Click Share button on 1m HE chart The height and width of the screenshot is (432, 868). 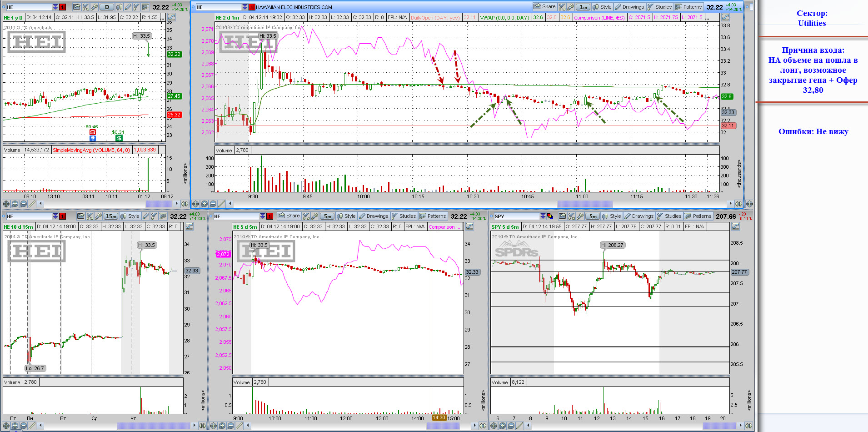(x=545, y=7)
